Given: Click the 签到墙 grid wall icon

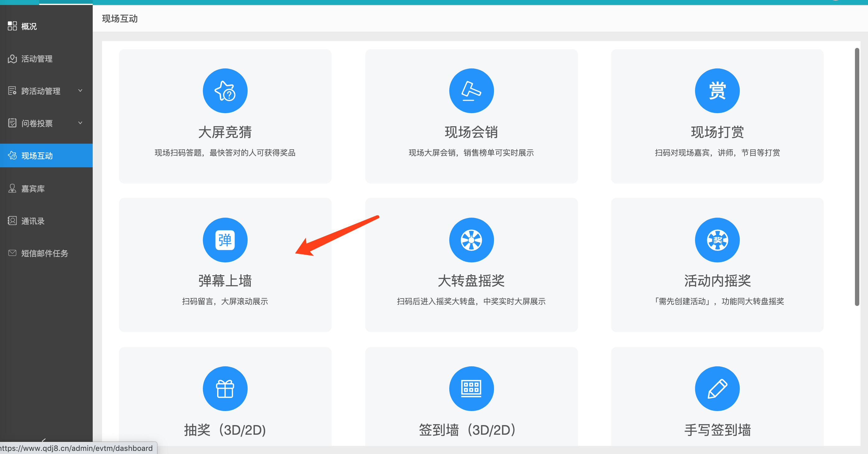Looking at the screenshot, I should 471,389.
